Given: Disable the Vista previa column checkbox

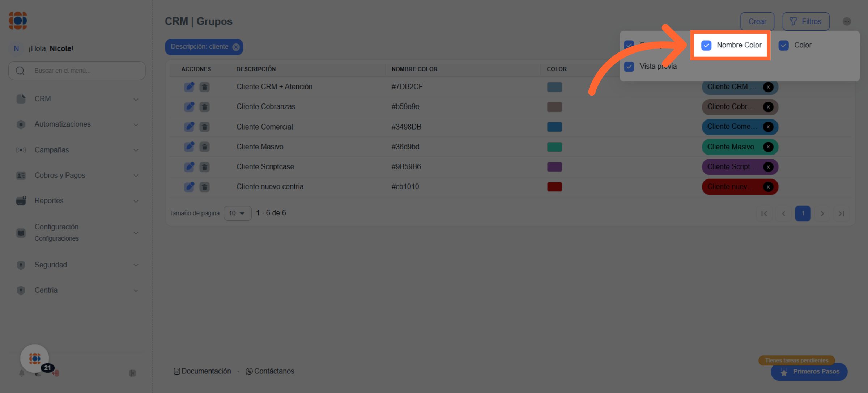Looking at the screenshot, I should point(629,67).
